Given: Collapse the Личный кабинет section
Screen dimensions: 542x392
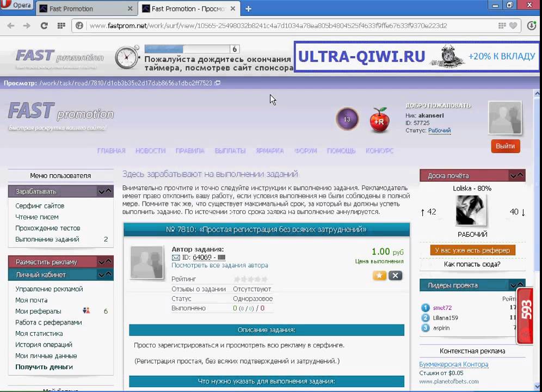Looking at the screenshot, I should point(104,275).
